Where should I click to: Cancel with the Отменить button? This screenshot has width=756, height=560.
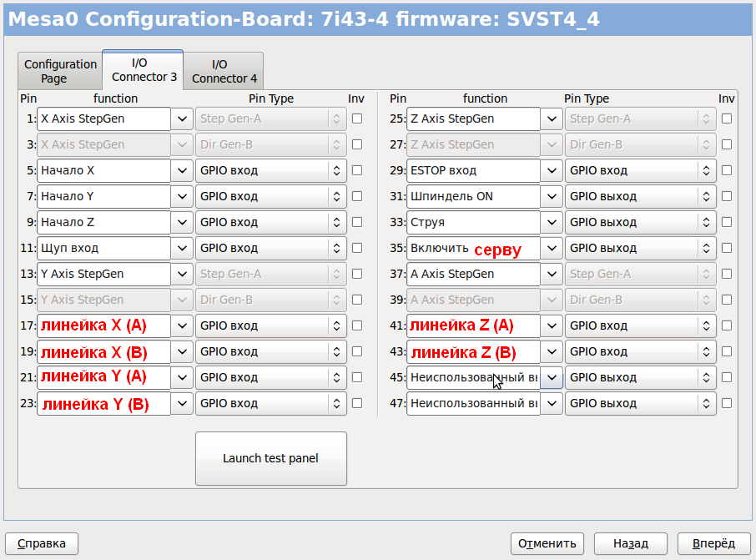point(547,543)
